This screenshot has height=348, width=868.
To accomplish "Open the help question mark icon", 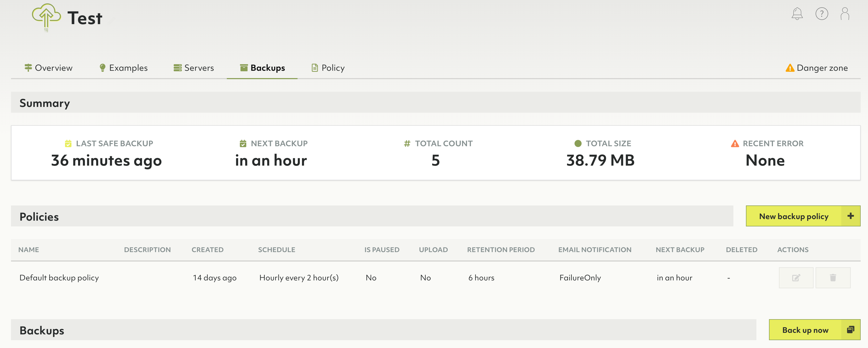I will tap(821, 14).
